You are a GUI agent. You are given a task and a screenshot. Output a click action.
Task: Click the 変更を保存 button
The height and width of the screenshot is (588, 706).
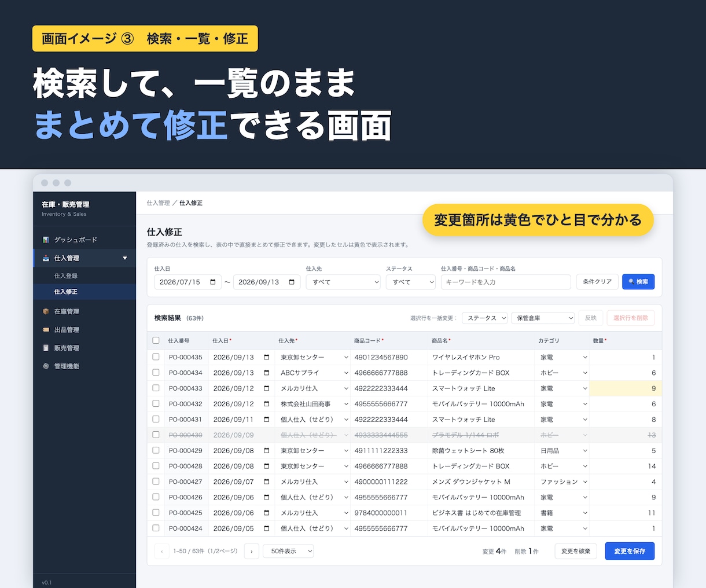click(630, 551)
